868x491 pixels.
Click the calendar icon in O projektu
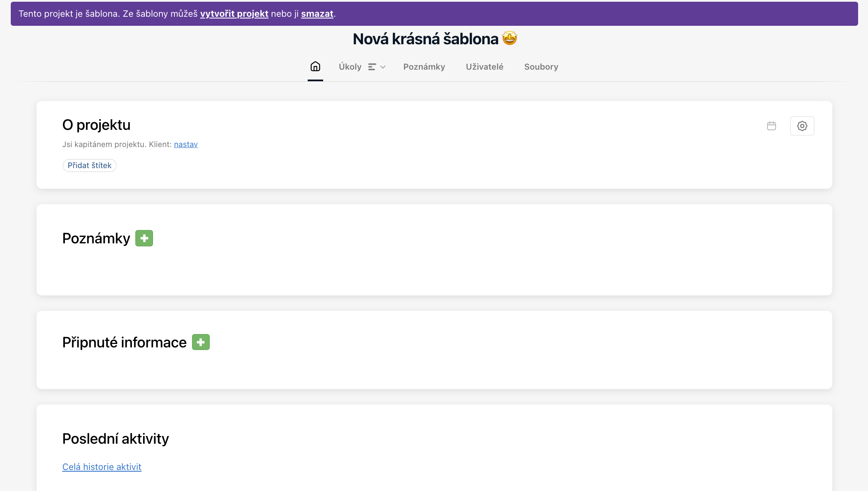771,126
